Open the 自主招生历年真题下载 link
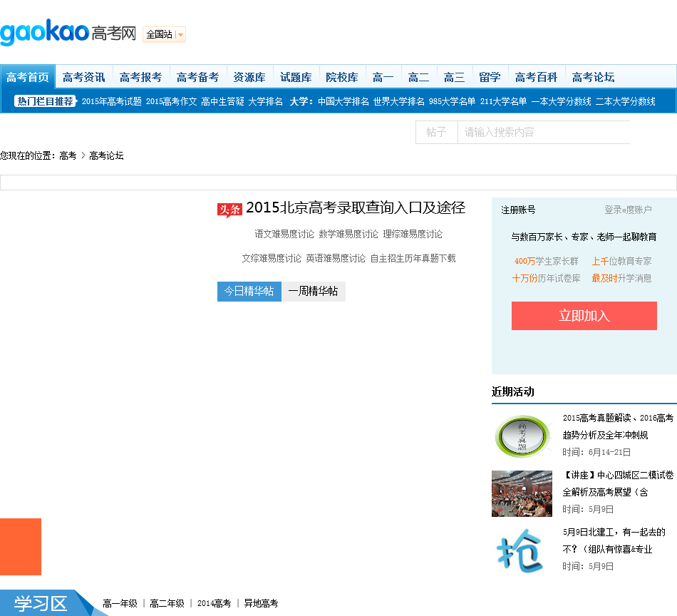 [413, 258]
